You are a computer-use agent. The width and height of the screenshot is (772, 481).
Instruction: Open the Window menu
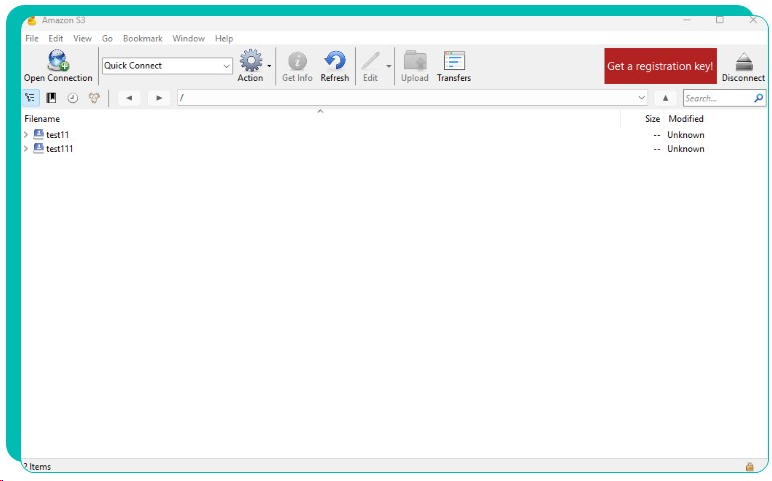pyautogui.click(x=189, y=38)
